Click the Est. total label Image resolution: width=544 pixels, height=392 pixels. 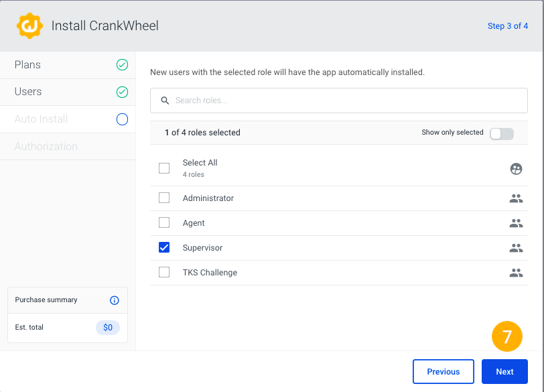29,327
